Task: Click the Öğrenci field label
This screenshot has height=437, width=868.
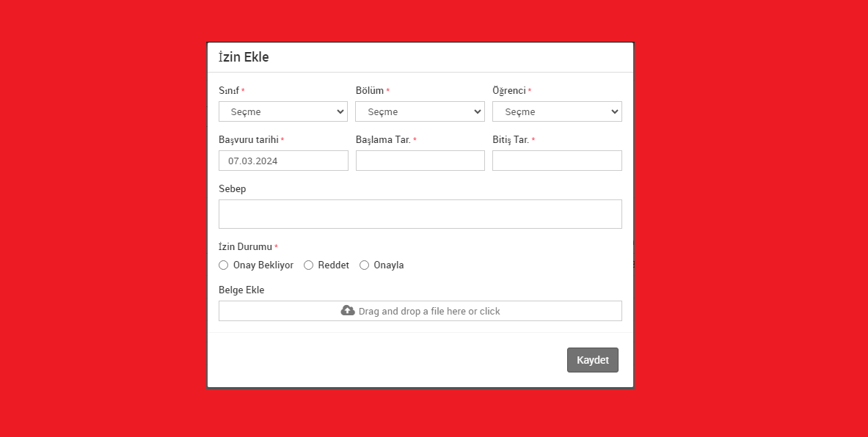Action: 508,91
